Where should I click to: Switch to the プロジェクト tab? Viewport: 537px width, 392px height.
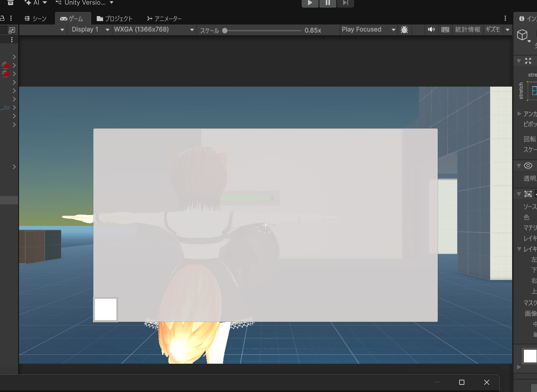click(114, 19)
